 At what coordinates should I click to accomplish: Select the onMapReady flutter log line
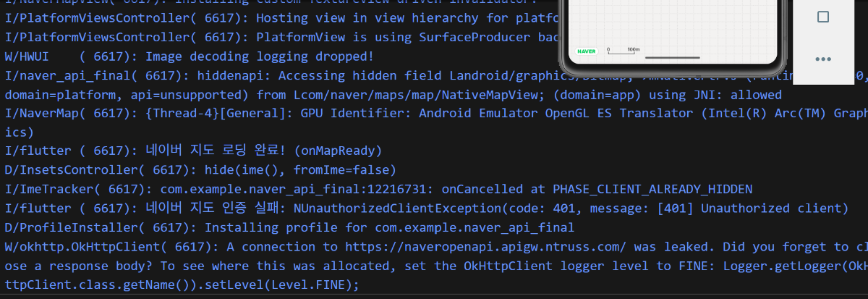click(193, 151)
